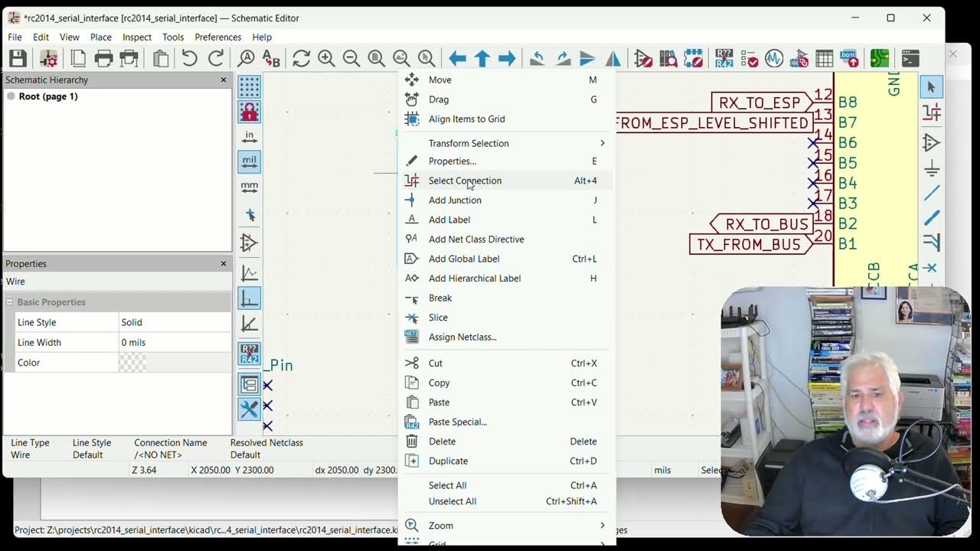
Task: Switch measurement units to inches
Action: (249, 135)
